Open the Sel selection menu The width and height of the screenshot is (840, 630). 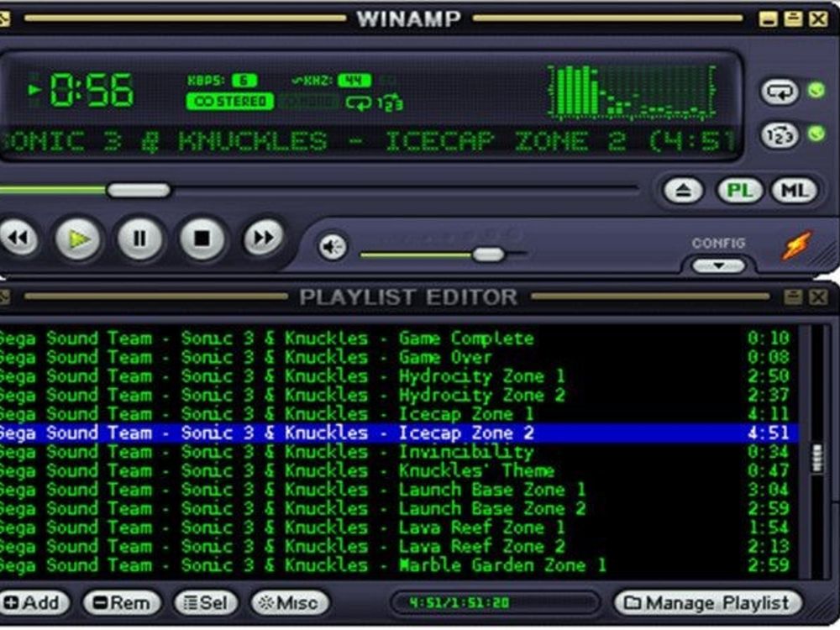point(205,602)
